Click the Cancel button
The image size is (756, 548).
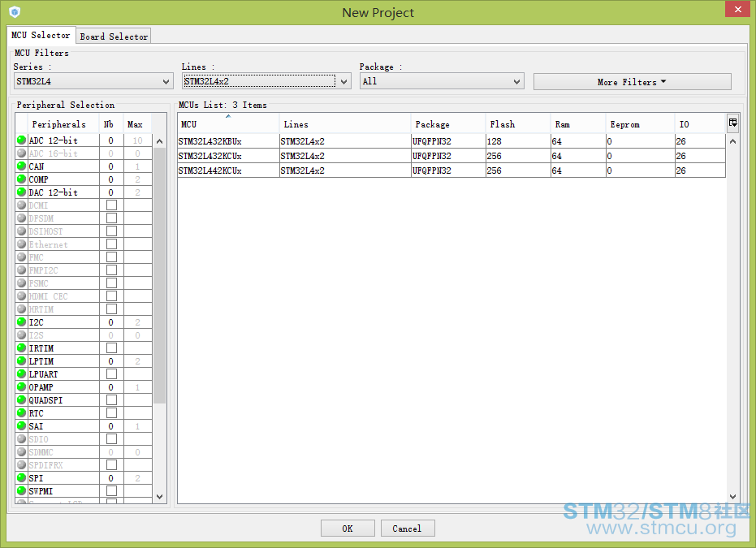(408, 529)
